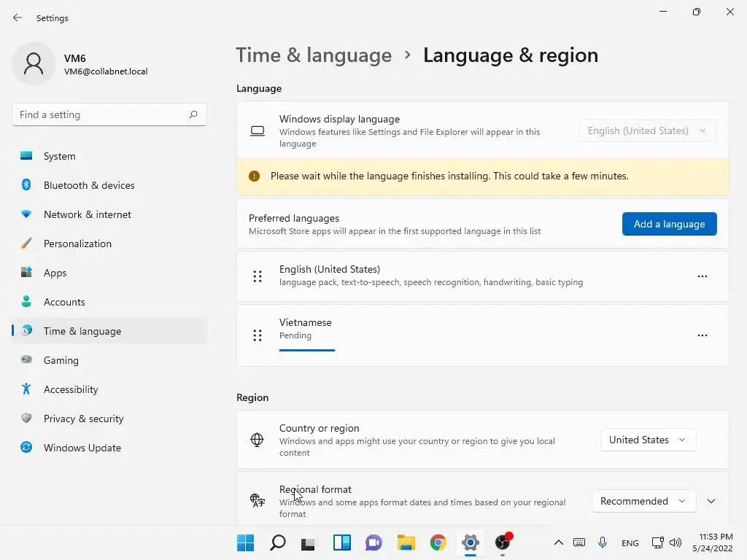The image size is (747, 560).
Task: Grab the drag handle for Vietnamese
Action: [x=258, y=335]
